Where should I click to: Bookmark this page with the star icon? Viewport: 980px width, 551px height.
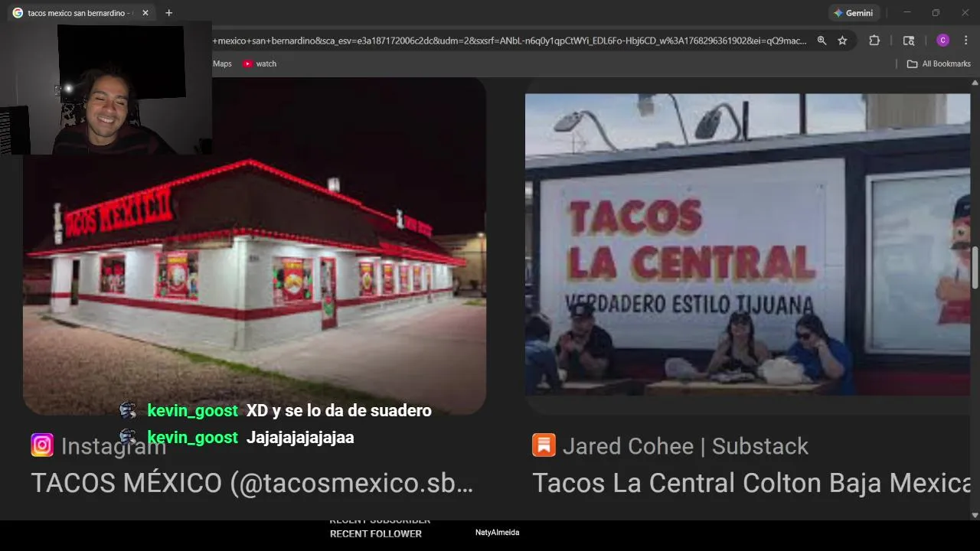click(842, 41)
